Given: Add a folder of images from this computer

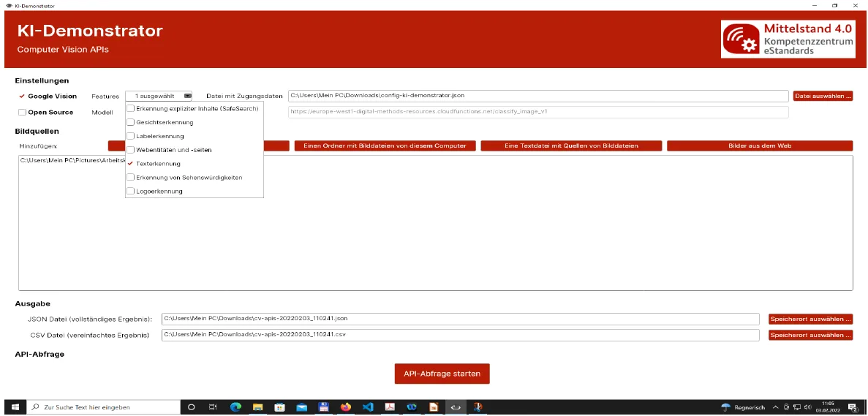Looking at the screenshot, I should coord(385,146).
